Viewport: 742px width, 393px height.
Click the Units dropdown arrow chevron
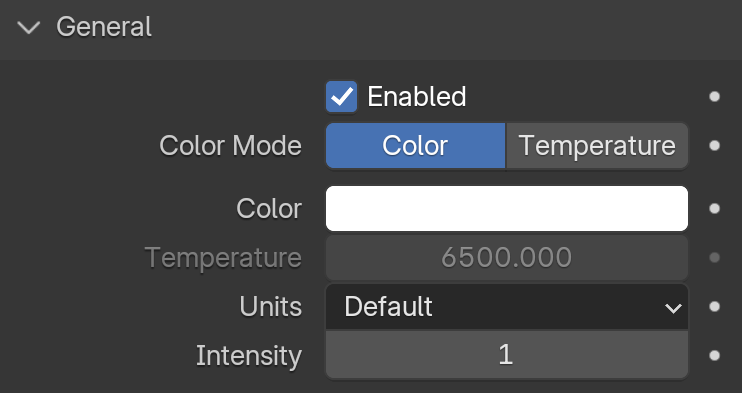673,309
